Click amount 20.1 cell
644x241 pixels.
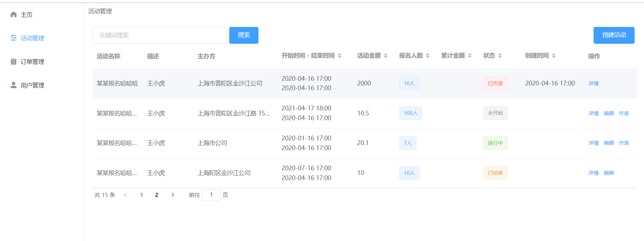click(363, 143)
